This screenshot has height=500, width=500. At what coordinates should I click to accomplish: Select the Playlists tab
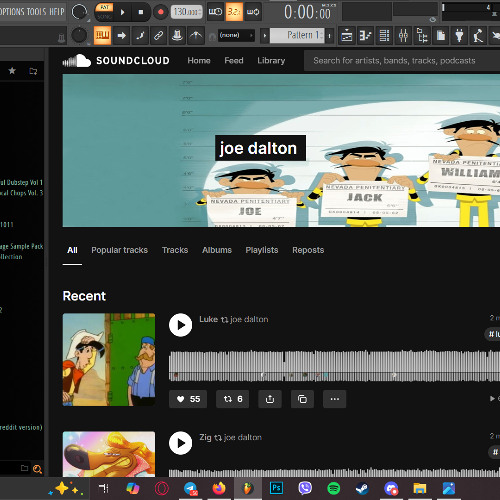pyautogui.click(x=262, y=250)
